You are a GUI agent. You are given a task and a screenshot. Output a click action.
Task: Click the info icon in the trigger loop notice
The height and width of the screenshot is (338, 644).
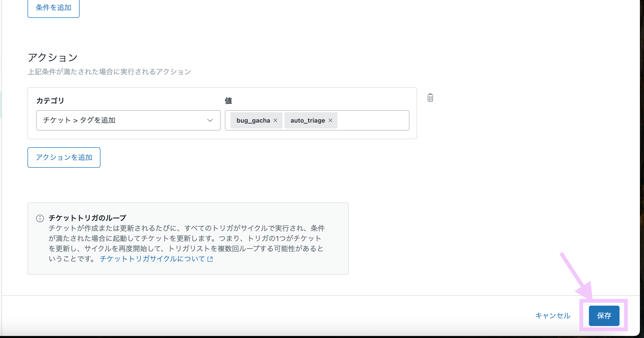tap(40, 218)
